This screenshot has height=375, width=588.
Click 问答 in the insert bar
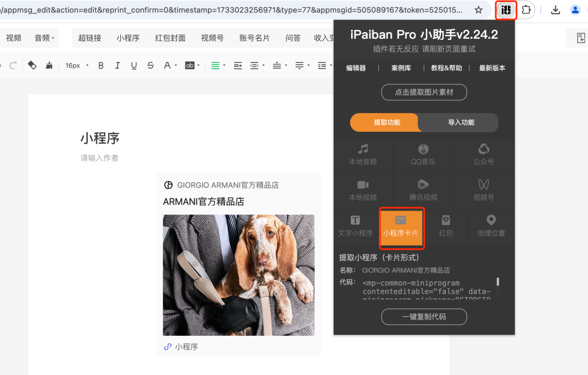[x=292, y=38]
